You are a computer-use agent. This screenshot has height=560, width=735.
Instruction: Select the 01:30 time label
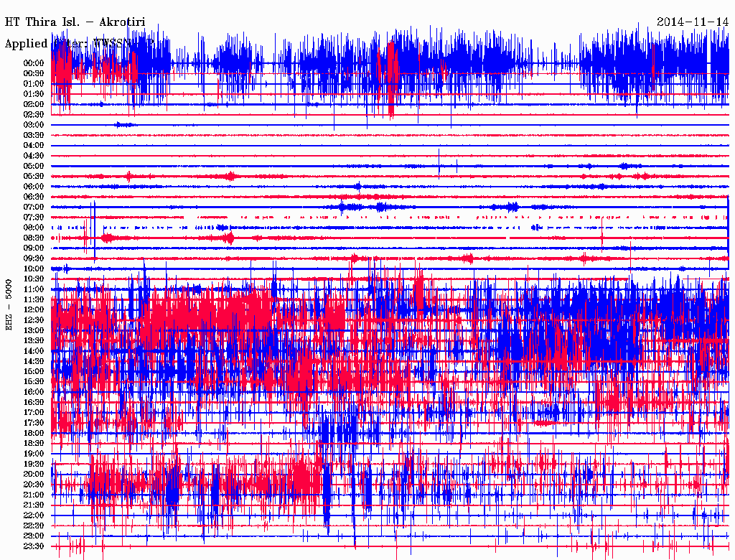[33, 94]
